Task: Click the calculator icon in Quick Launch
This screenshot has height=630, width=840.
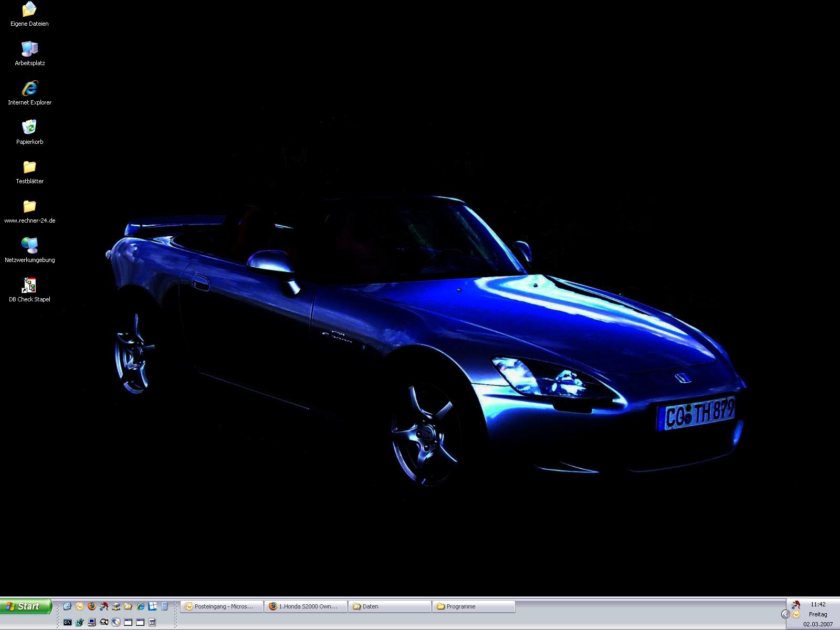Action: tap(164, 606)
